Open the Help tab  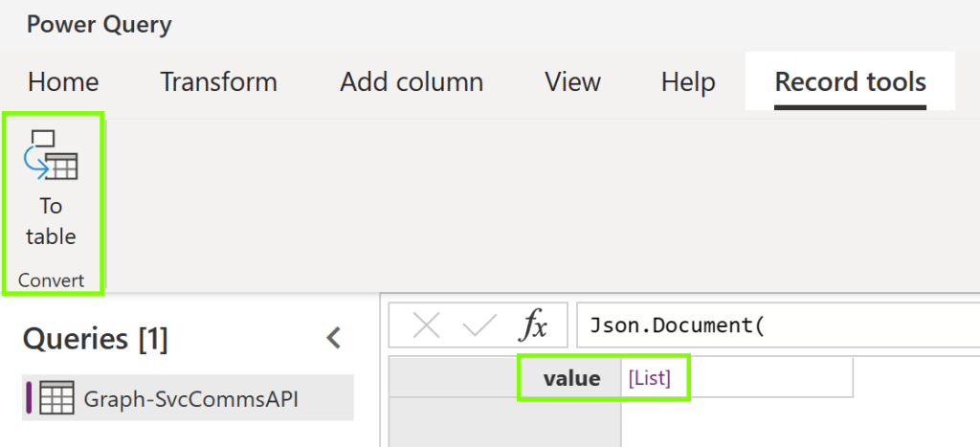[x=687, y=82]
